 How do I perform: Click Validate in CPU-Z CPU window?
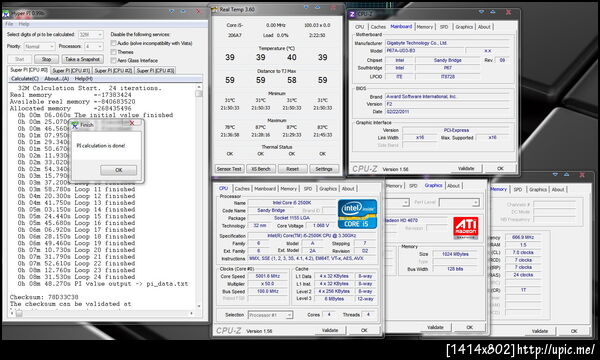(330, 330)
